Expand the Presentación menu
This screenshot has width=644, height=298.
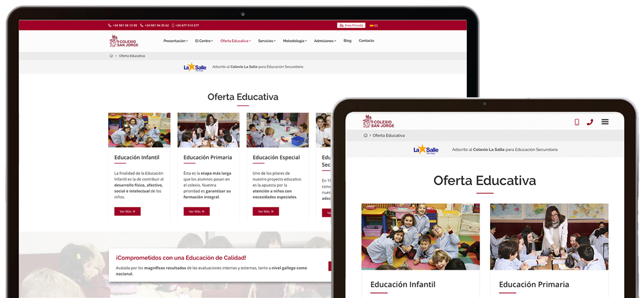click(x=175, y=41)
